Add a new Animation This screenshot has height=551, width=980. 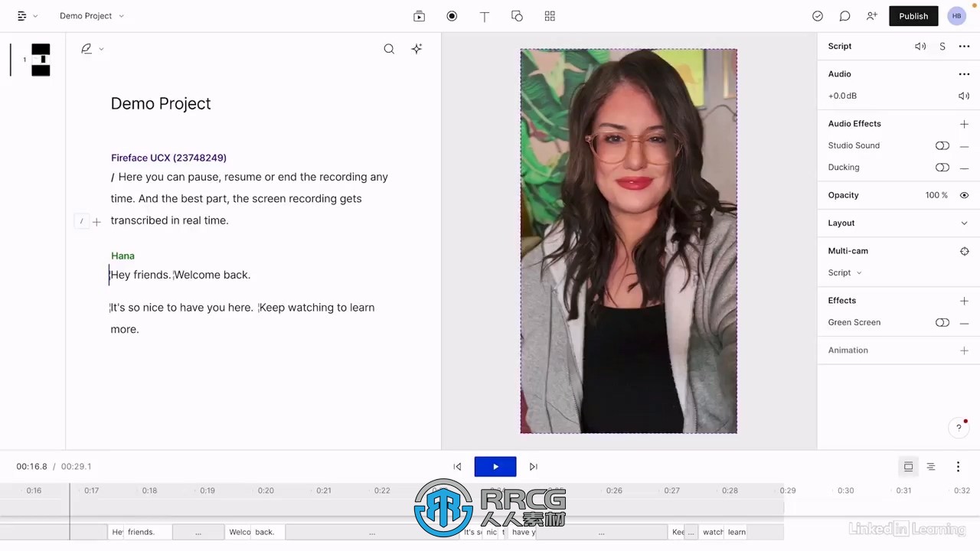click(x=964, y=350)
